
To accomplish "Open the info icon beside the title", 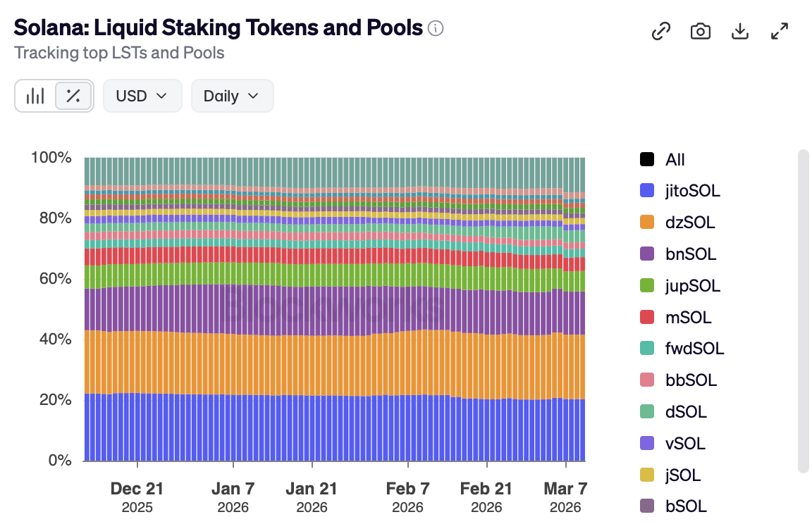I will (436, 29).
